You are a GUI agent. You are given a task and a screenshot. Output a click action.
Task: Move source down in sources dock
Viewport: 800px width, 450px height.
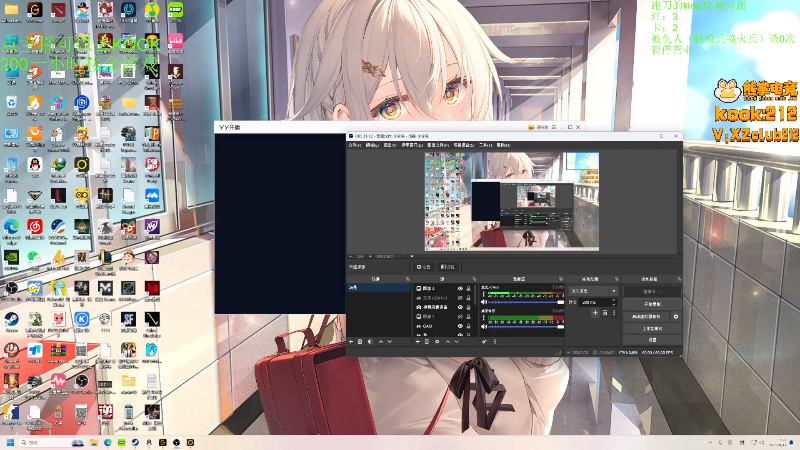[x=456, y=342]
